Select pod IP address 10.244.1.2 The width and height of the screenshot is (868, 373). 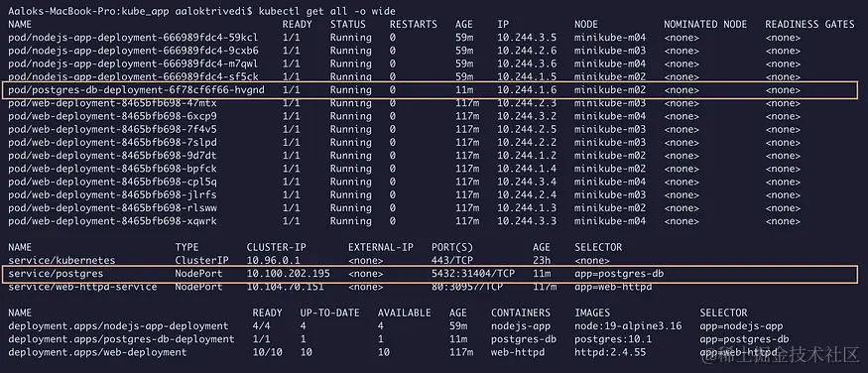click(x=527, y=156)
